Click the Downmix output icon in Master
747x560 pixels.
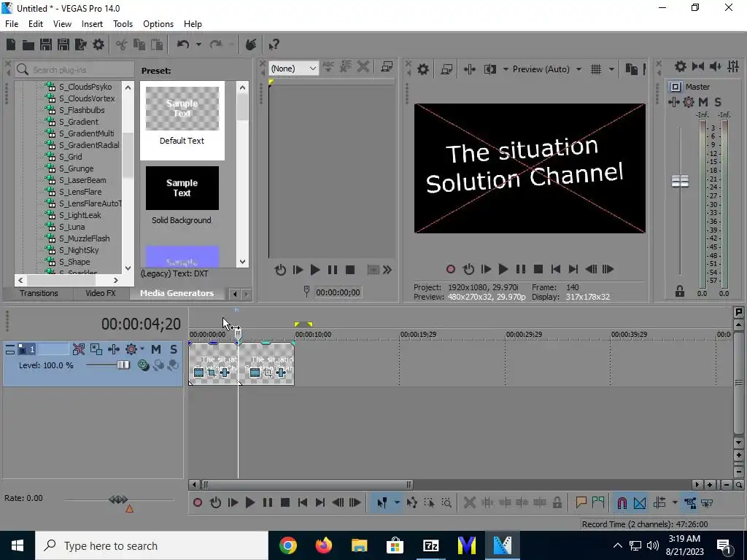698,66
